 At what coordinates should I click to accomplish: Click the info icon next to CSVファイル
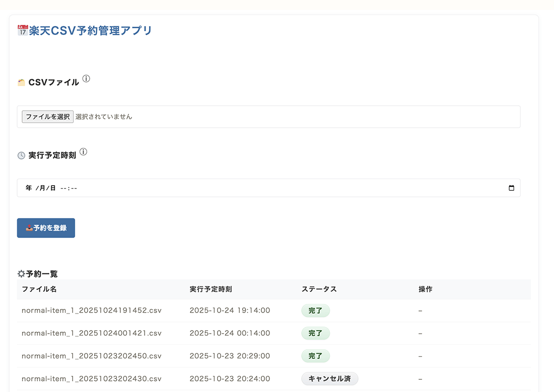point(86,79)
